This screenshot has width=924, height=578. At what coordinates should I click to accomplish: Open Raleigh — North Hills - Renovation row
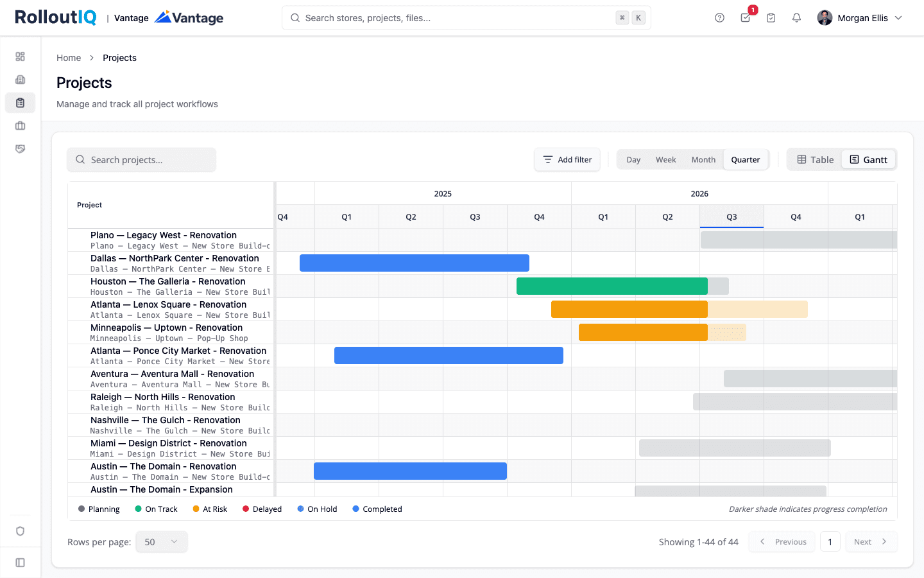171,402
